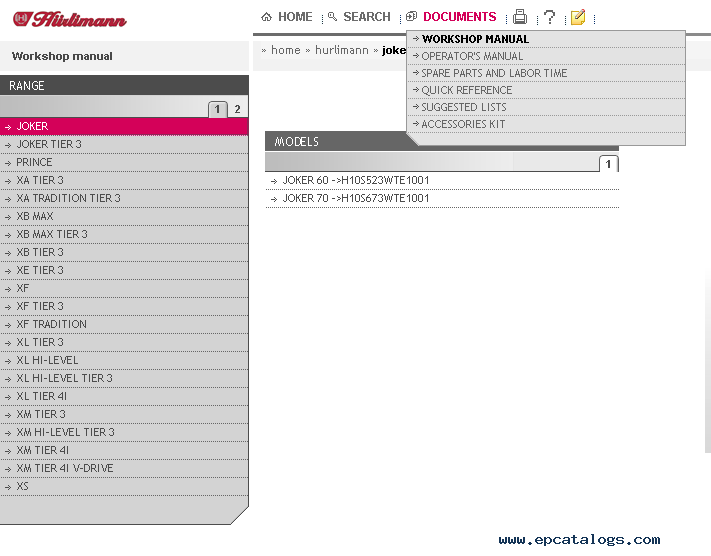
Task: Click the yellow notes icon
Action: (x=578, y=17)
